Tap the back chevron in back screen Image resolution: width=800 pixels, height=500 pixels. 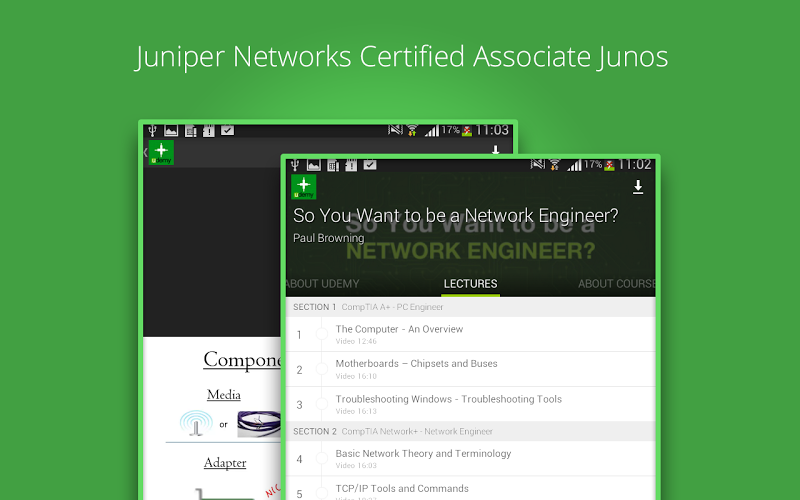145,152
